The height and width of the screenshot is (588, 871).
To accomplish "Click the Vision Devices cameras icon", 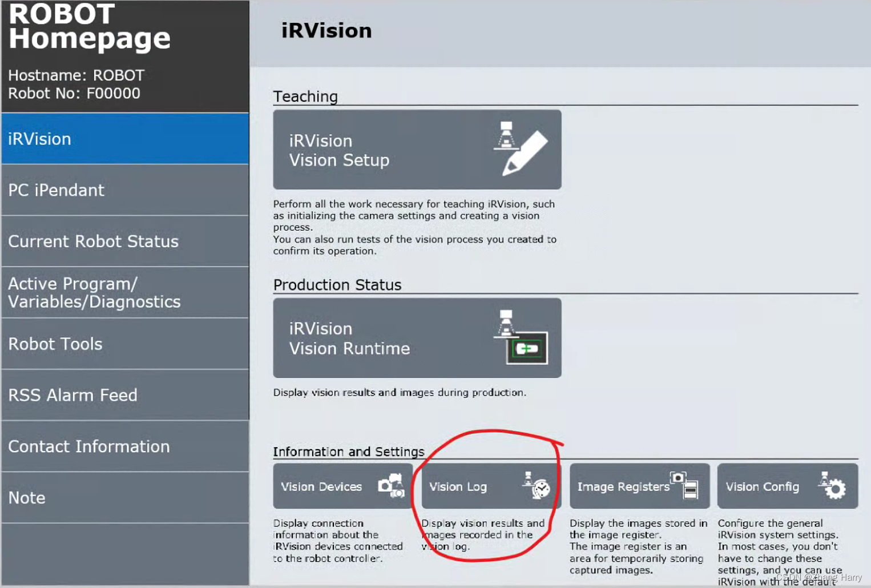I will 392,486.
